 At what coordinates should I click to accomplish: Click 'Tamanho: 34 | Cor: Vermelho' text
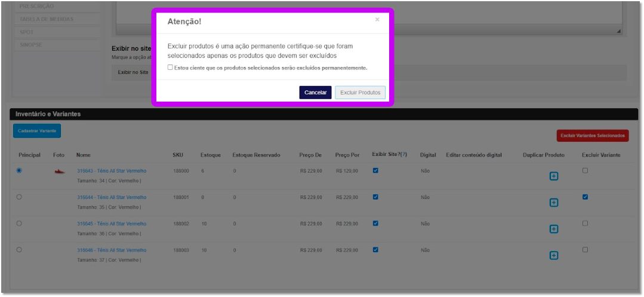109,181
